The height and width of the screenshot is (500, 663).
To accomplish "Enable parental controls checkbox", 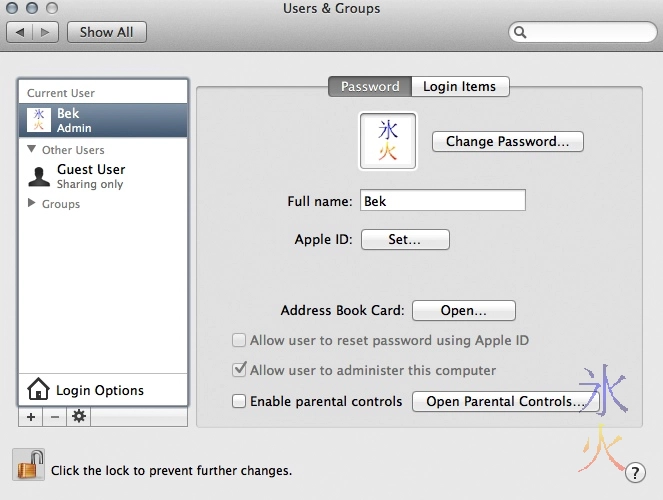I will [239, 401].
